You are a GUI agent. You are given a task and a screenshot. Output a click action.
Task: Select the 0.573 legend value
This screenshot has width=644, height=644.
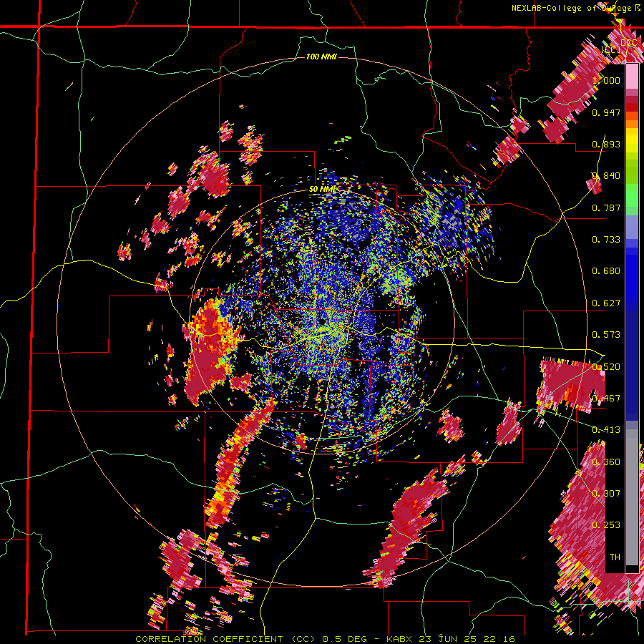pos(606,335)
